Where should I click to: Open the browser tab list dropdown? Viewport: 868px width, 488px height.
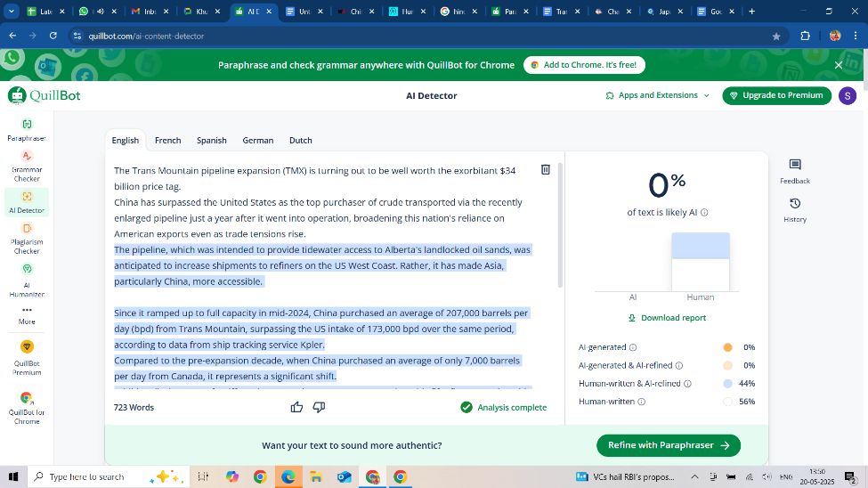[12, 12]
